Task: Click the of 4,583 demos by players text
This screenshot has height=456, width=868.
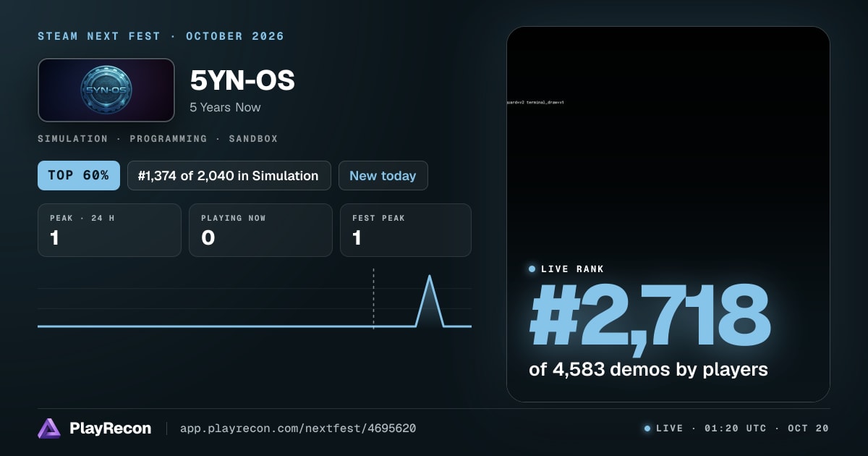Action: tap(648, 369)
